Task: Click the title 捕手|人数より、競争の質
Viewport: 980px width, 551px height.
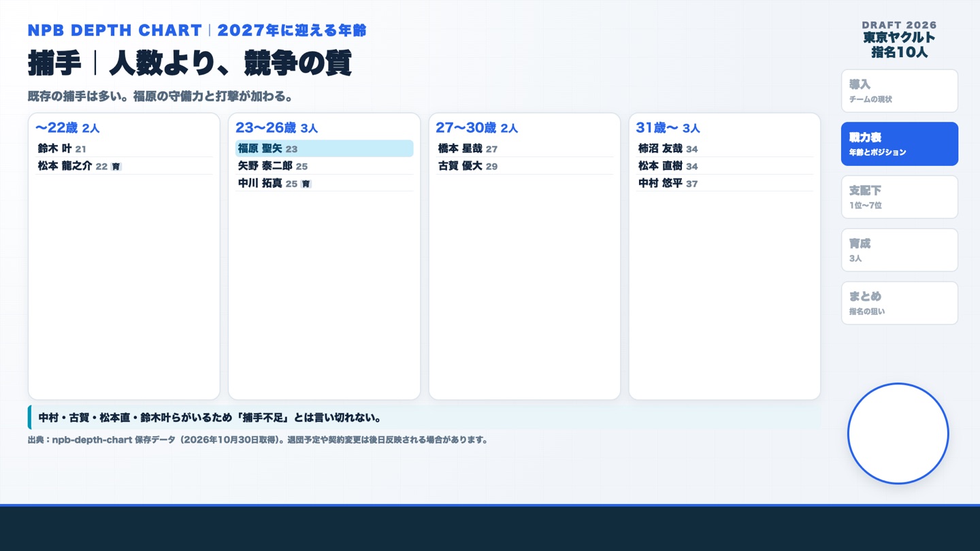Action: pyautogui.click(x=190, y=63)
